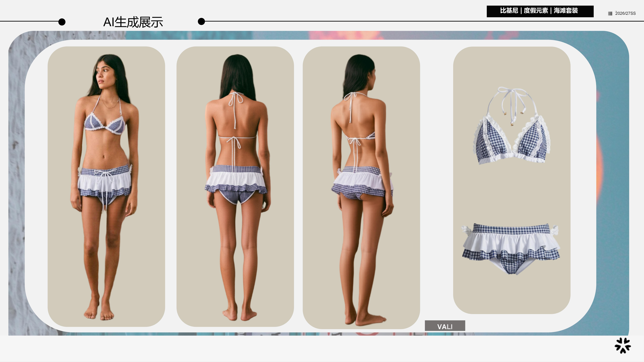Click the VALI brand label
644x362 pixels.
pyautogui.click(x=445, y=326)
